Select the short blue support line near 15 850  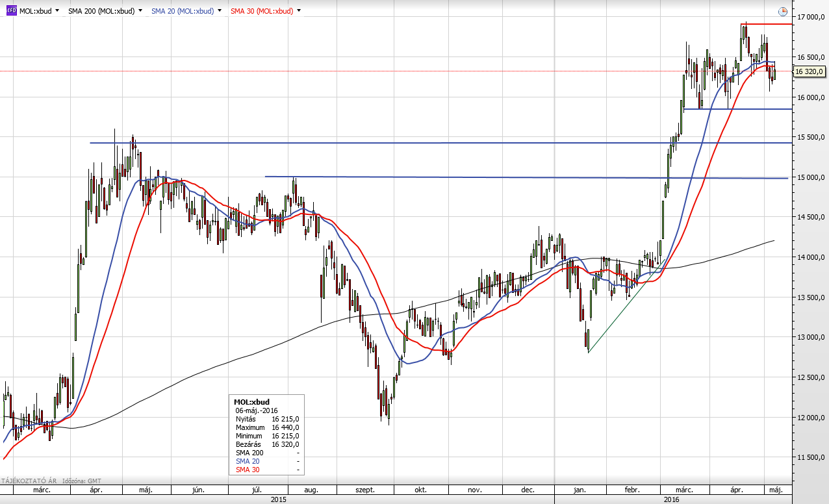pyautogui.click(x=737, y=109)
